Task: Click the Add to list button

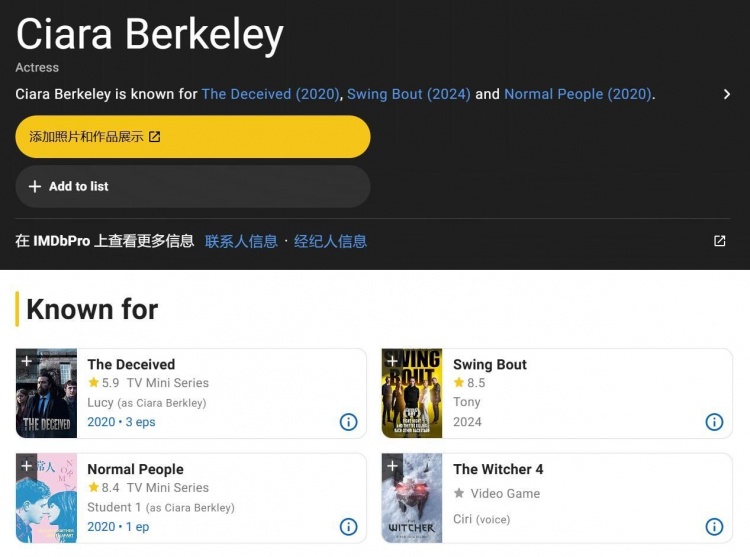Action: (x=193, y=186)
